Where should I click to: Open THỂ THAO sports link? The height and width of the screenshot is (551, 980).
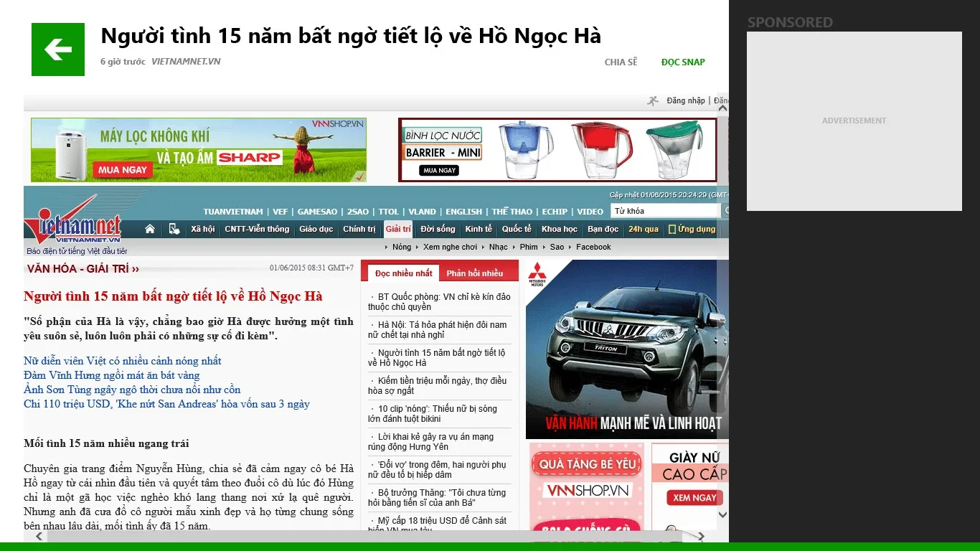[x=512, y=212]
